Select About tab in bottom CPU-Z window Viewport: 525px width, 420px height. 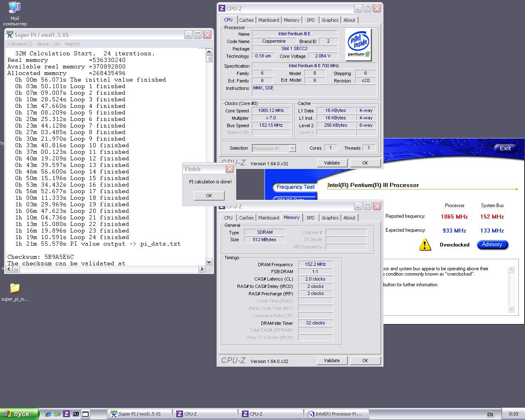349,218
